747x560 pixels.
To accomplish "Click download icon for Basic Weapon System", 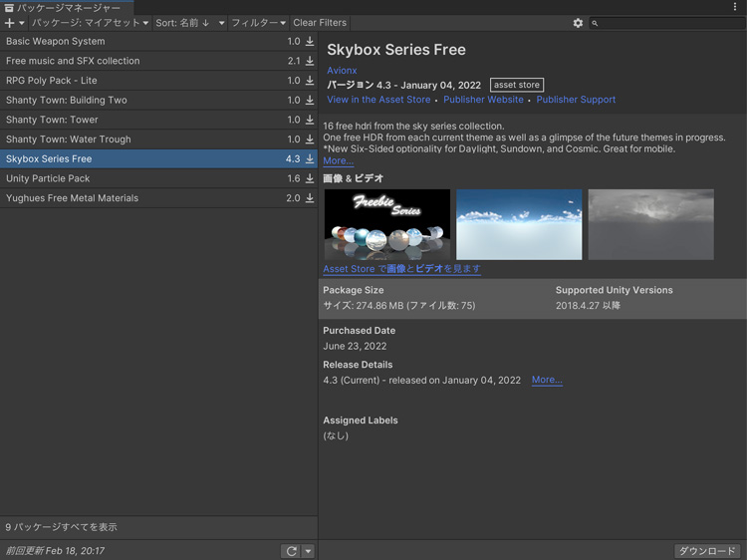I will [x=310, y=42].
